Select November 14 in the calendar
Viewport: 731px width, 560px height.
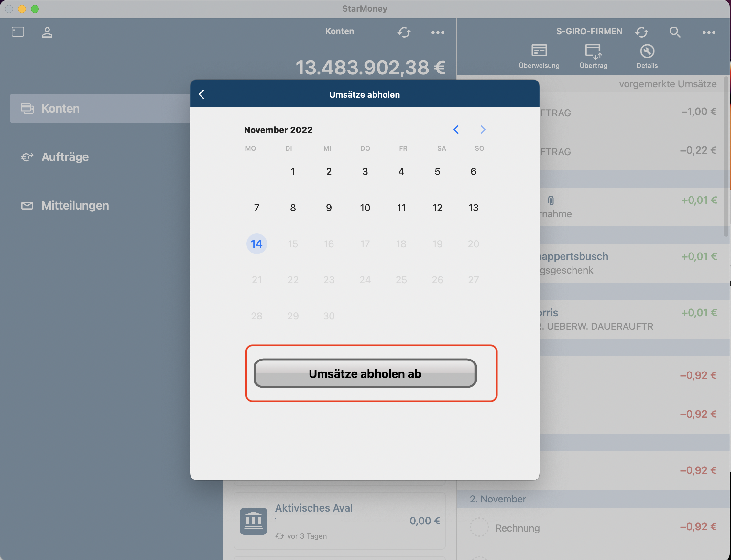256,244
